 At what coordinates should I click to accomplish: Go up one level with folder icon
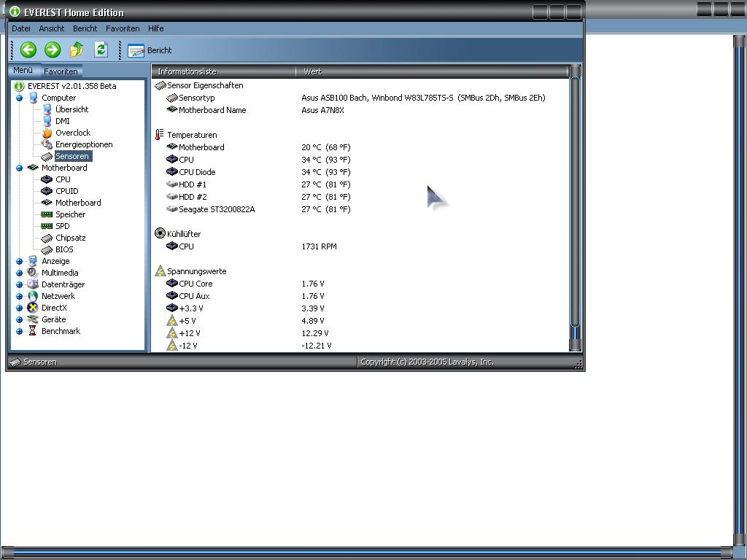coord(77,50)
